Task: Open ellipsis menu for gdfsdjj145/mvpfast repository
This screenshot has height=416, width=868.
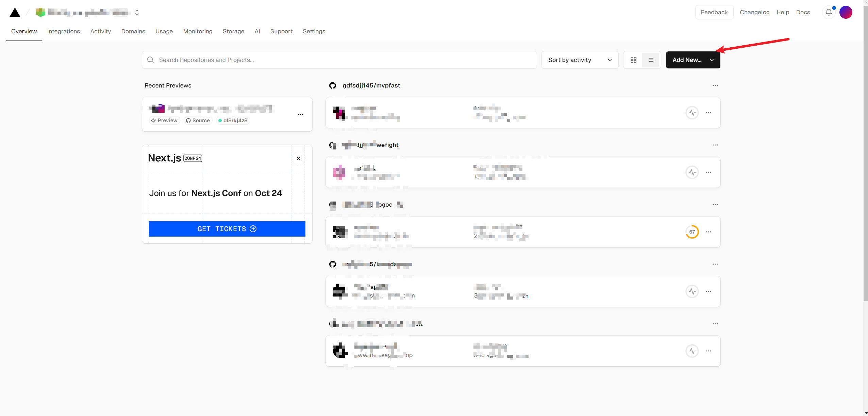Action: (715, 85)
